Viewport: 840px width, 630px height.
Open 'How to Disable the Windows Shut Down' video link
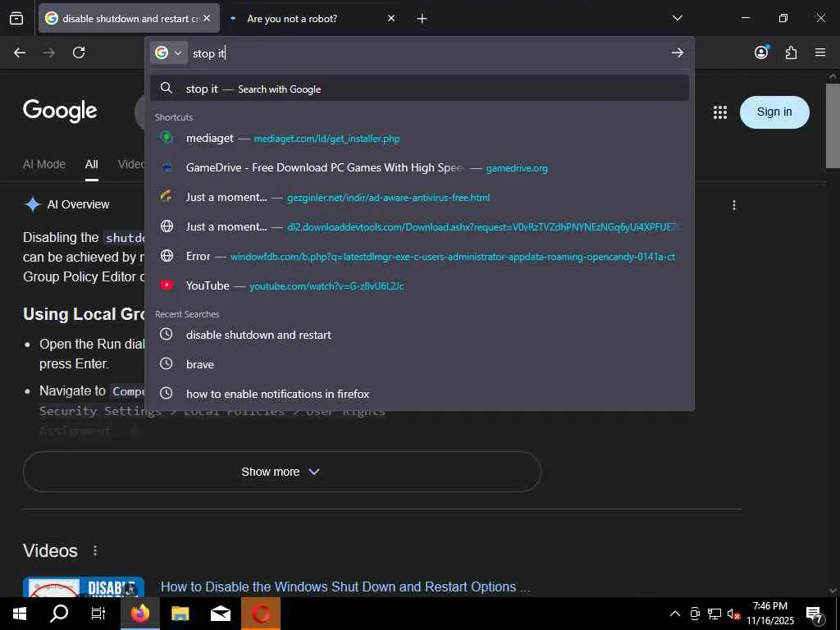(345, 587)
